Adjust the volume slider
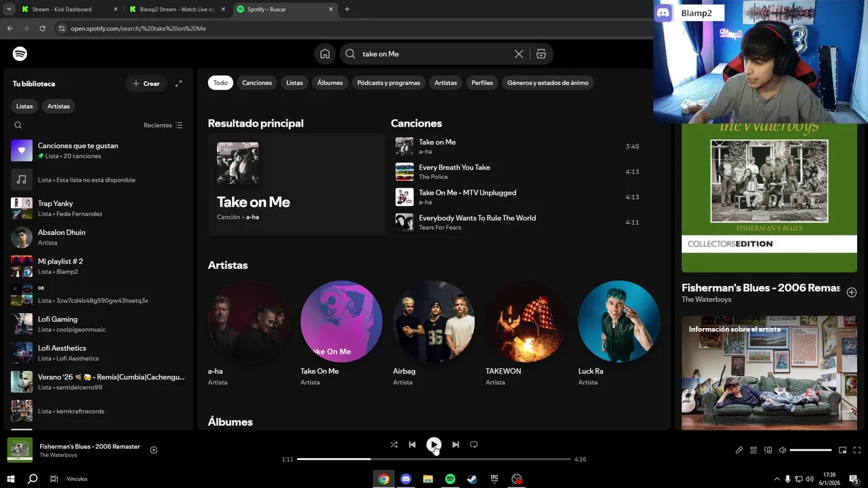Image resolution: width=868 pixels, height=488 pixels. point(811,450)
